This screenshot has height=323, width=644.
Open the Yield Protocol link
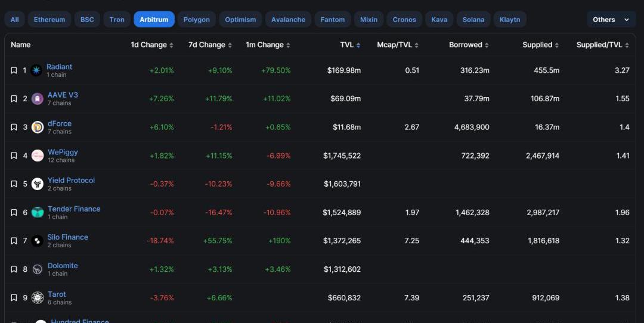(x=71, y=180)
